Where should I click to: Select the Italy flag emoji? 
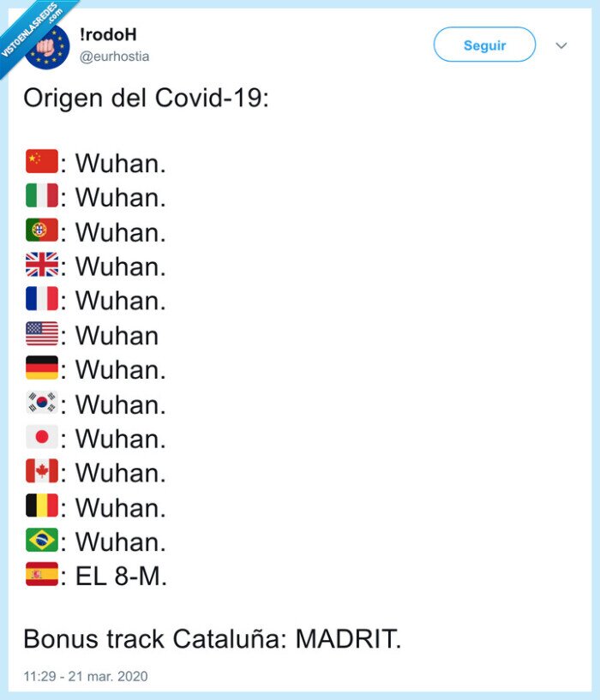pos(44,196)
